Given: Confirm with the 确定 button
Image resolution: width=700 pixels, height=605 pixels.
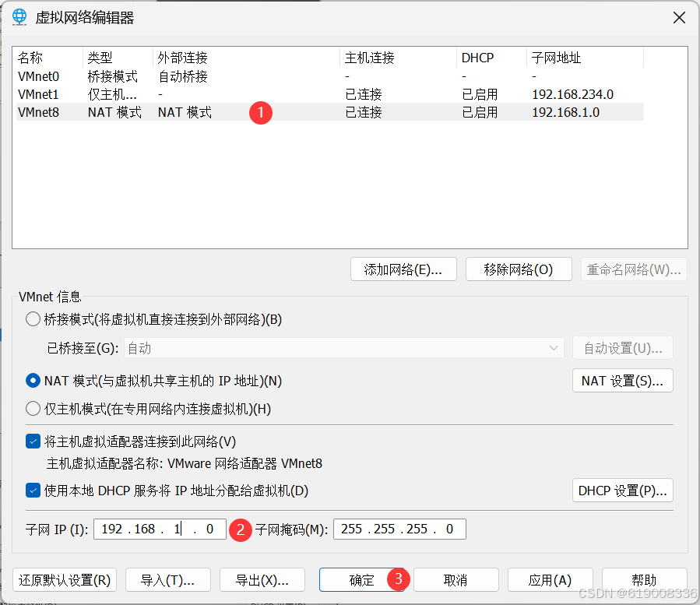Looking at the screenshot, I should click(361, 580).
